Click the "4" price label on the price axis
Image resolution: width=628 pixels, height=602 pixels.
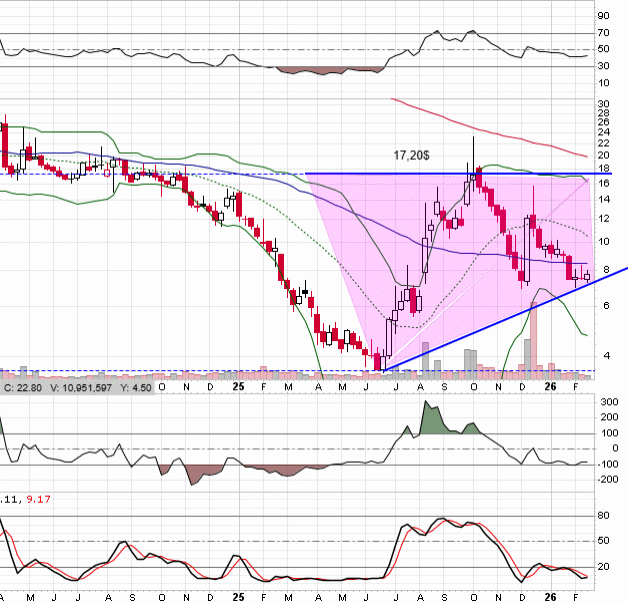point(603,355)
